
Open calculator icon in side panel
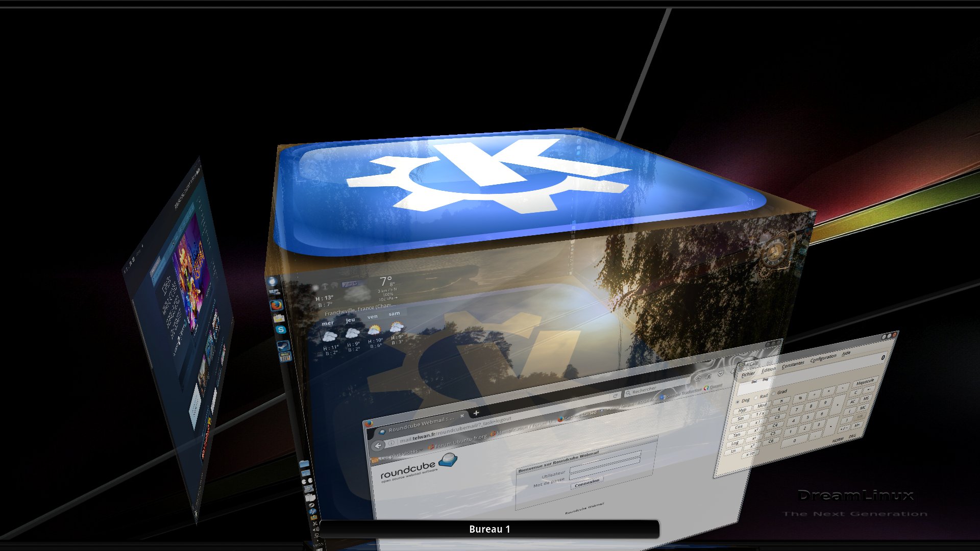click(285, 357)
